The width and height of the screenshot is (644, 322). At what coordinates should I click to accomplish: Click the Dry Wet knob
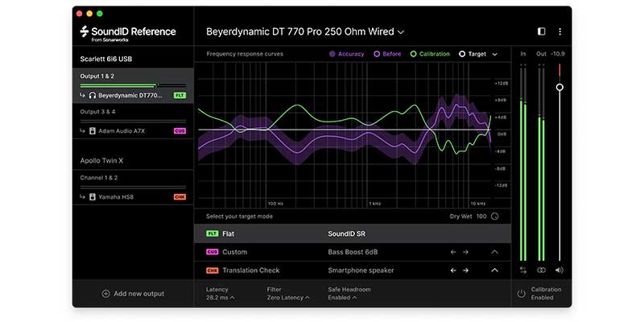coord(494,217)
